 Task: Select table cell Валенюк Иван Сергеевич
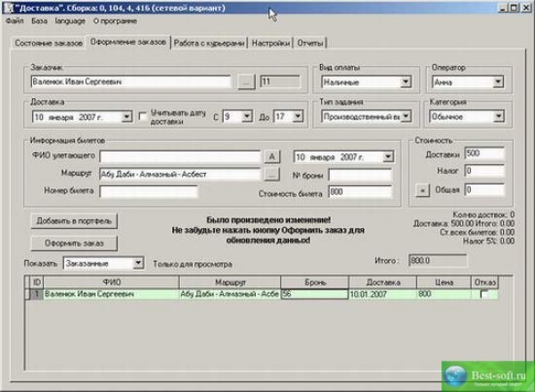(111, 294)
